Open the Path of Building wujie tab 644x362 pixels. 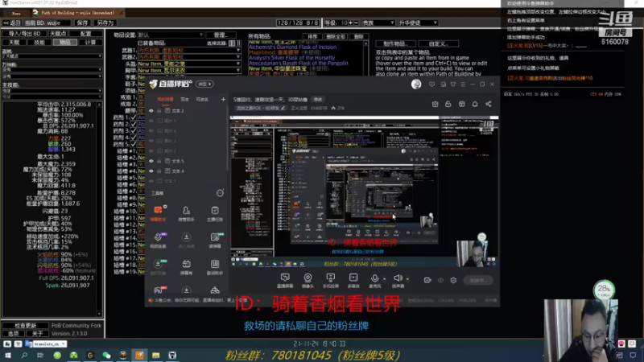tap(77, 13)
